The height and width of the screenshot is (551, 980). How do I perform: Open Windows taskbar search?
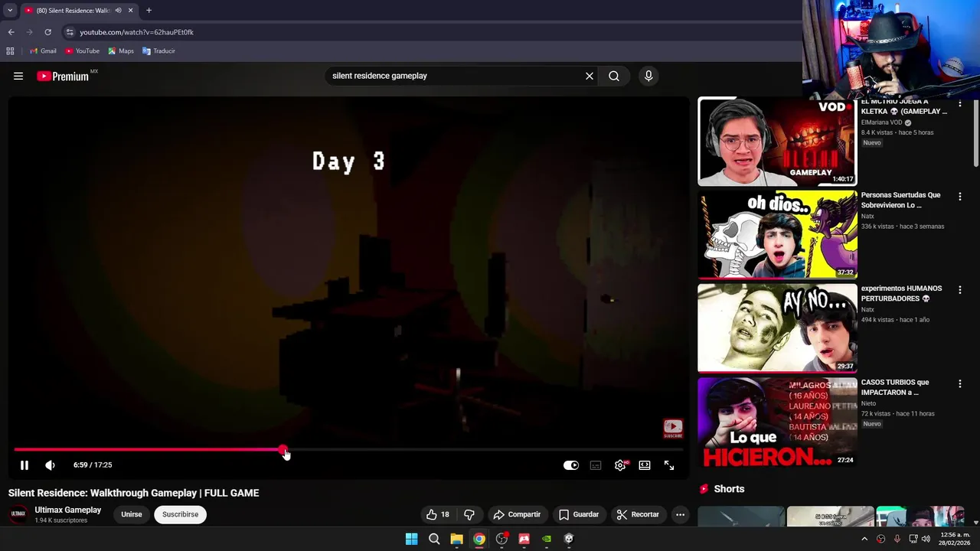[434, 539]
